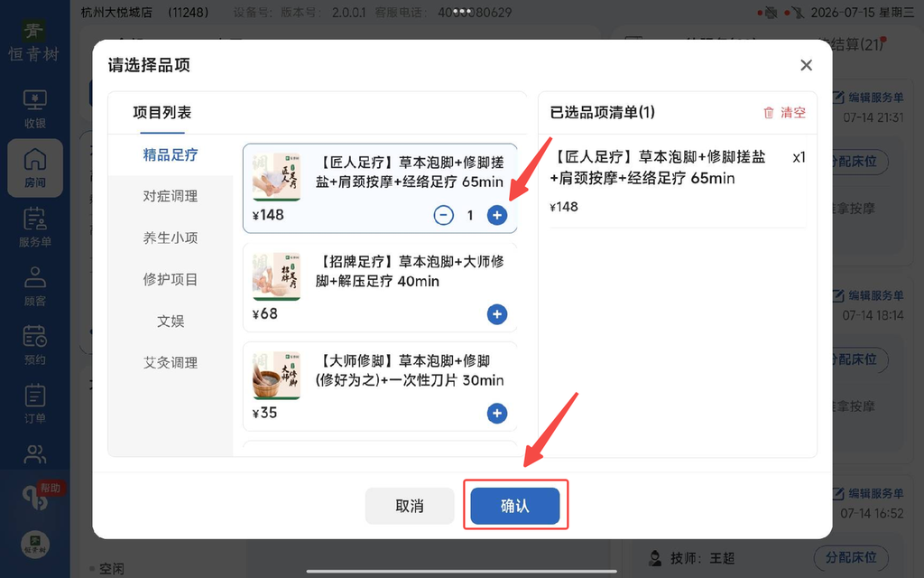The width and height of the screenshot is (924, 578).
Task: Select the 对症调理 category
Action: [171, 196]
